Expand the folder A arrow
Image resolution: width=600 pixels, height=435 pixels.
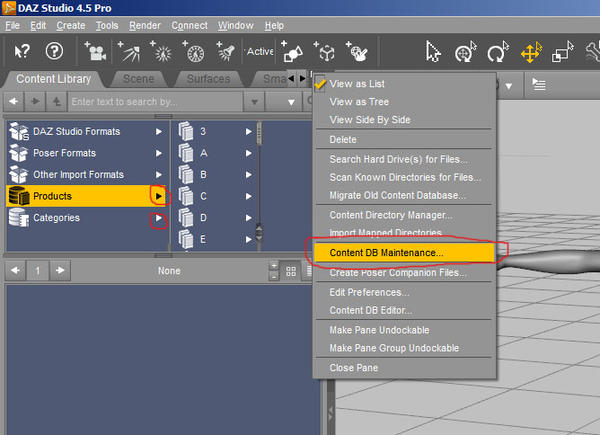point(249,153)
